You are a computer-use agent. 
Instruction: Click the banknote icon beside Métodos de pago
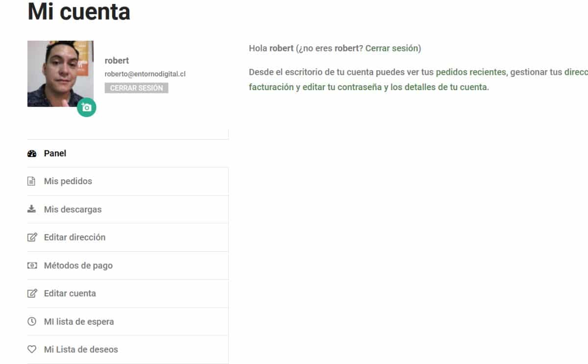[x=32, y=266]
